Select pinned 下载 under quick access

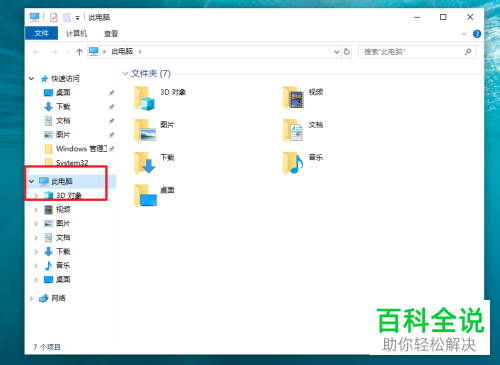tap(63, 107)
